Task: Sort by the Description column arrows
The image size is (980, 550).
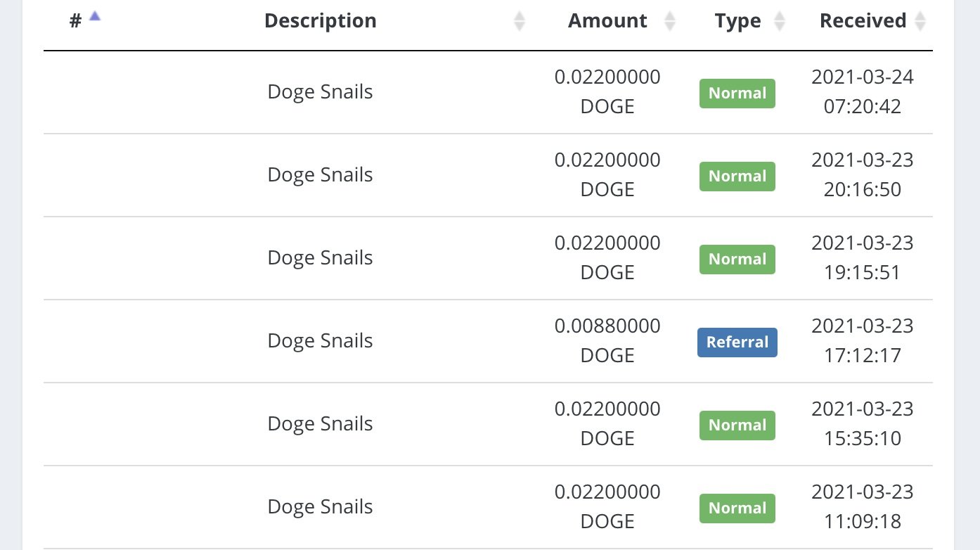Action: [520, 21]
